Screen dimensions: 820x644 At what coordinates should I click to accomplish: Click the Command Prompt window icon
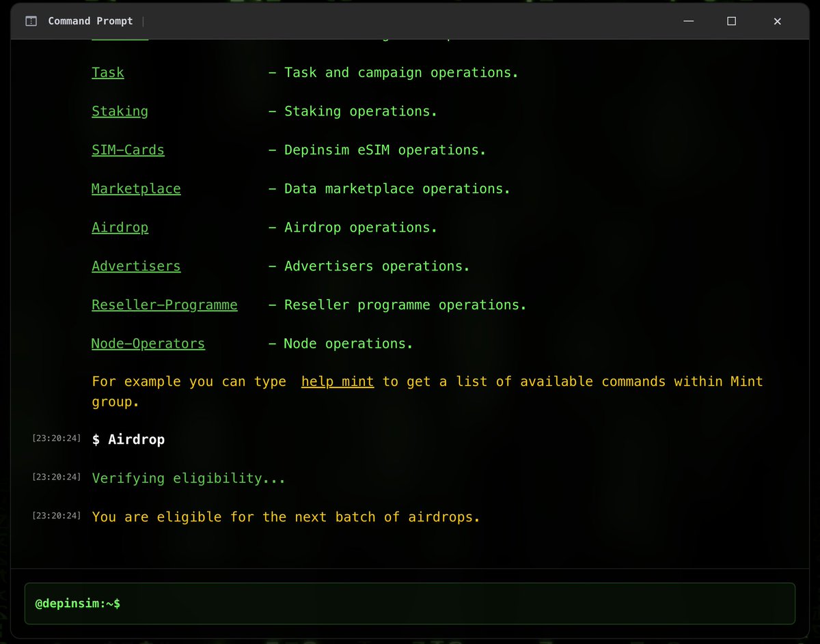31,21
